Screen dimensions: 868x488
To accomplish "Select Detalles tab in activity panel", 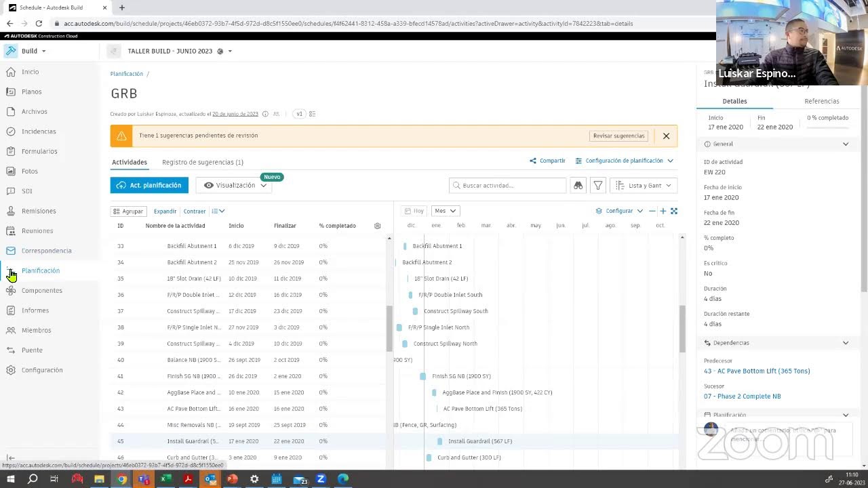I will tap(734, 101).
